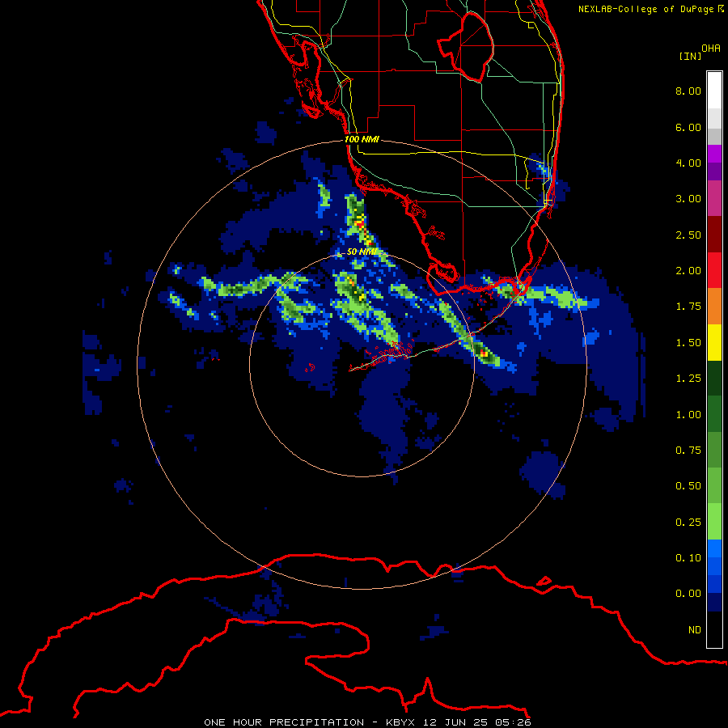The width and height of the screenshot is (728, 728).
Task: Select the pink swatch beside 3.00
Action: pos(714,198)
